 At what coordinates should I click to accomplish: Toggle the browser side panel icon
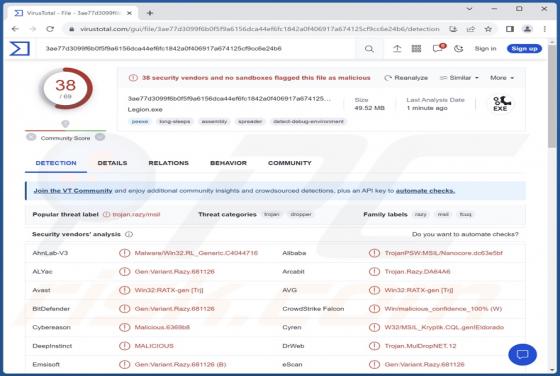[x=510, y=29]
